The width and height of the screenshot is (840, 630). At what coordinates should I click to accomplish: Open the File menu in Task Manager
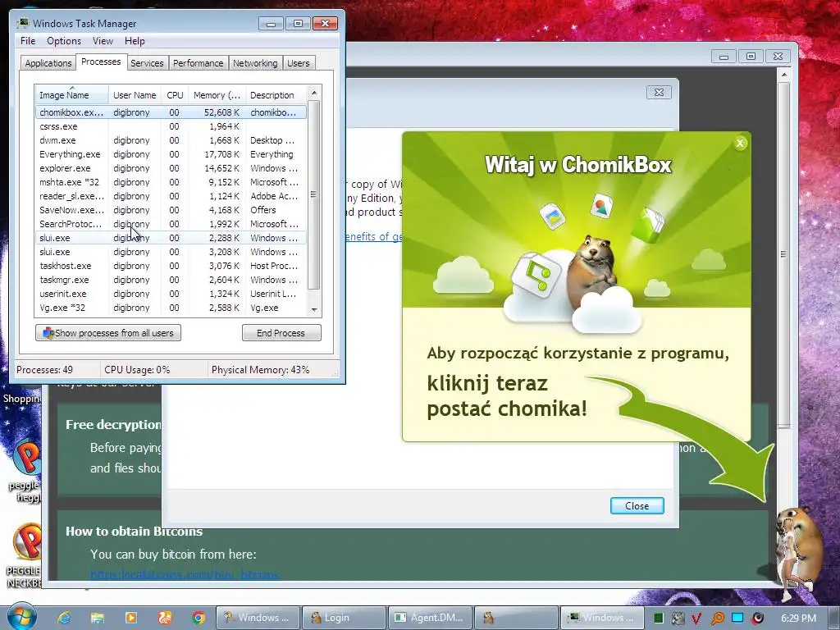(x=28, y=41)
